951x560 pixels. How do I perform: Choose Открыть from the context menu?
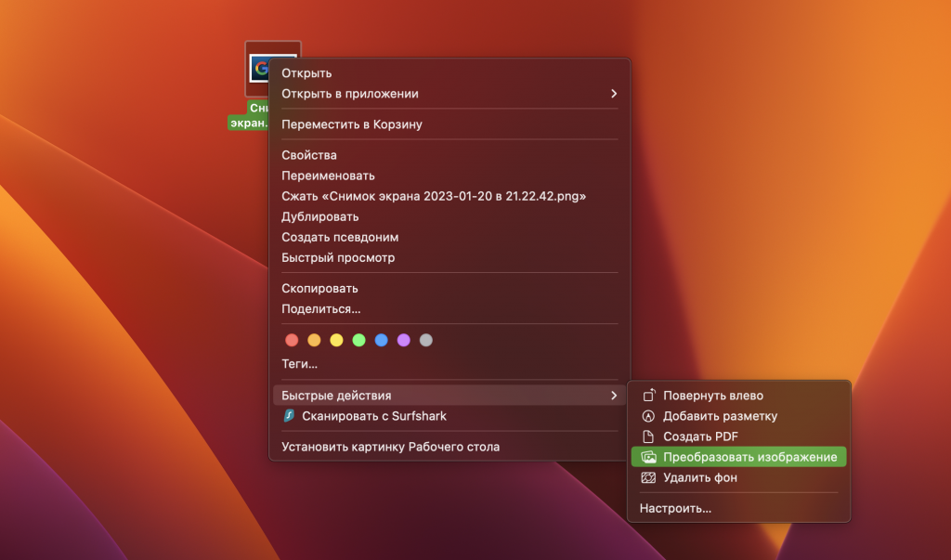click(x=449, y=72)
